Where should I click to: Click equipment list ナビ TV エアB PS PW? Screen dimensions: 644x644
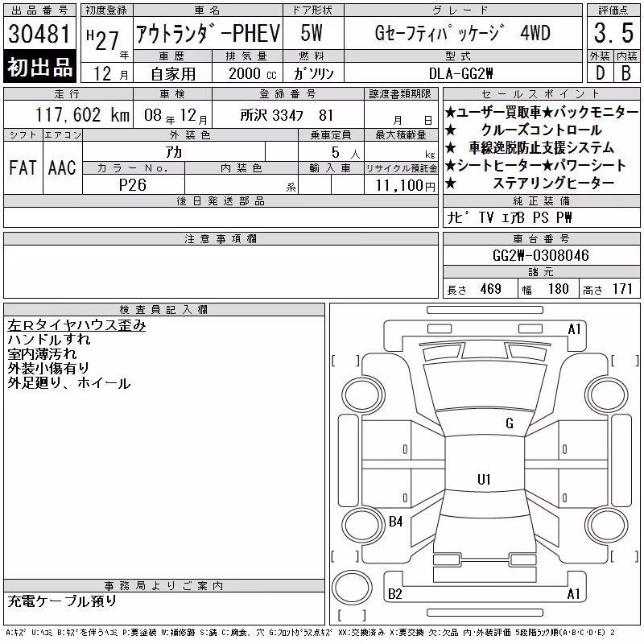(x=509, y=217)
